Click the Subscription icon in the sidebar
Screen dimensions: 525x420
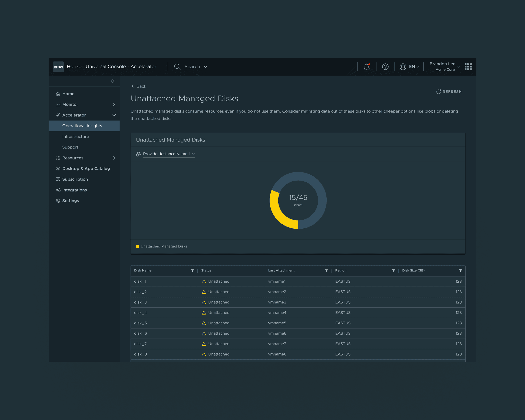(58, 179)
